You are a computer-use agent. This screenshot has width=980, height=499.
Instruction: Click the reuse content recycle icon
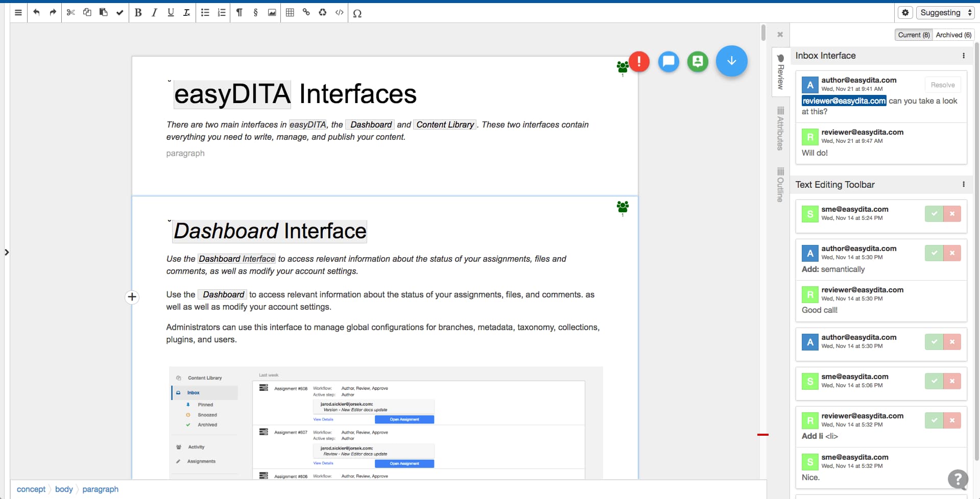coord(323,13)
